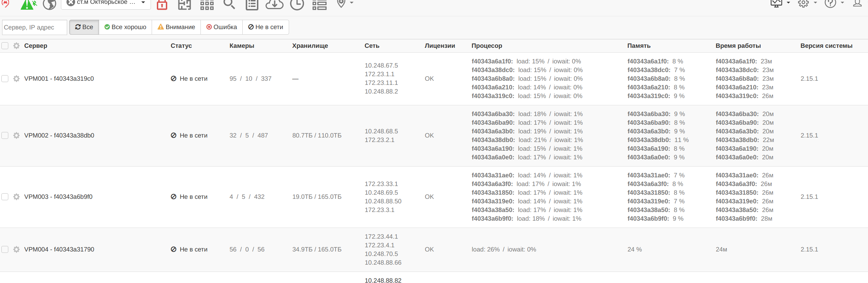Click the red metro logo icon
868x283 pixels.
pos(5,3)
